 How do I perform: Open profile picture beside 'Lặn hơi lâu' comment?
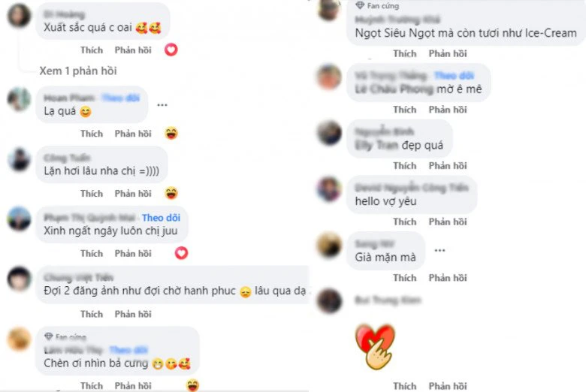point(20,159)
